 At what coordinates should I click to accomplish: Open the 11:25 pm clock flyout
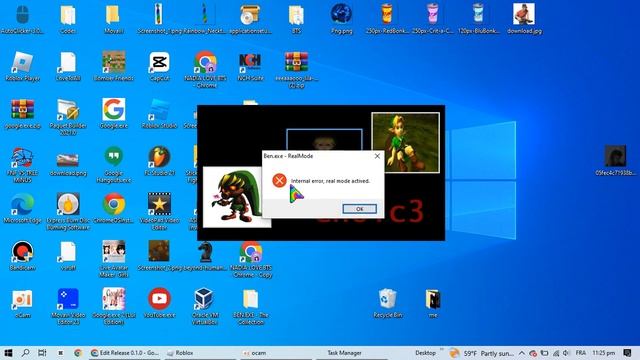(x=604, y=353)
